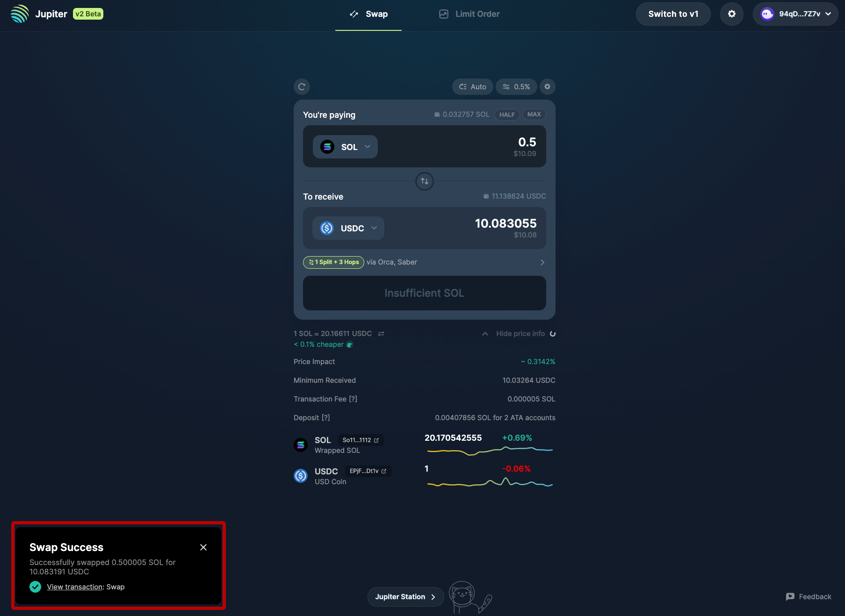Expand the 94qD...7Z7v wallet menu
Image resolution: width=845 pixels, height=616 pixels.
(x=795, y=14)
